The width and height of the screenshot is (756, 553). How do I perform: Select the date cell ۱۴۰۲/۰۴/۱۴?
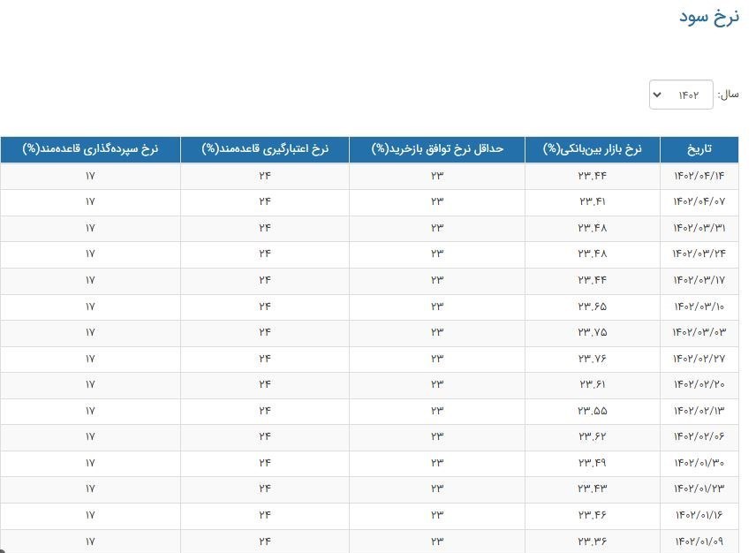(699, 176)
